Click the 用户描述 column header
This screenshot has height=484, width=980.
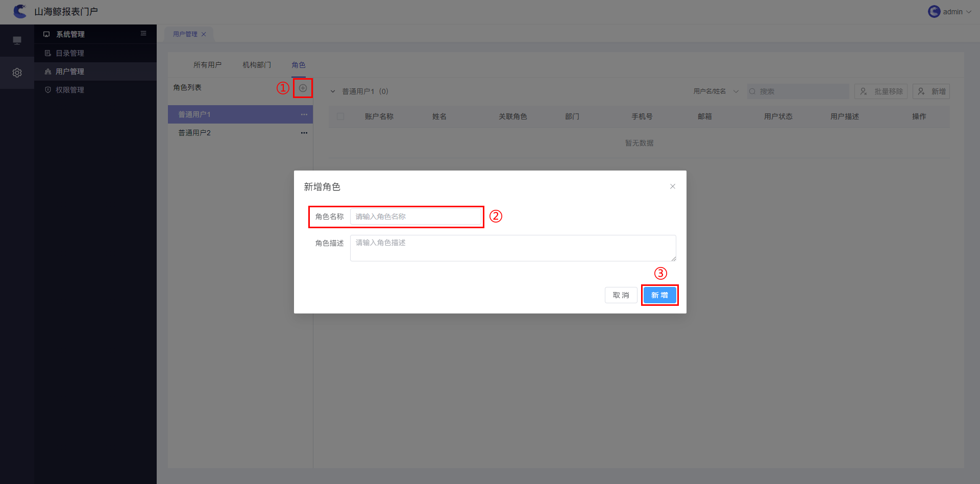[845, 116]
